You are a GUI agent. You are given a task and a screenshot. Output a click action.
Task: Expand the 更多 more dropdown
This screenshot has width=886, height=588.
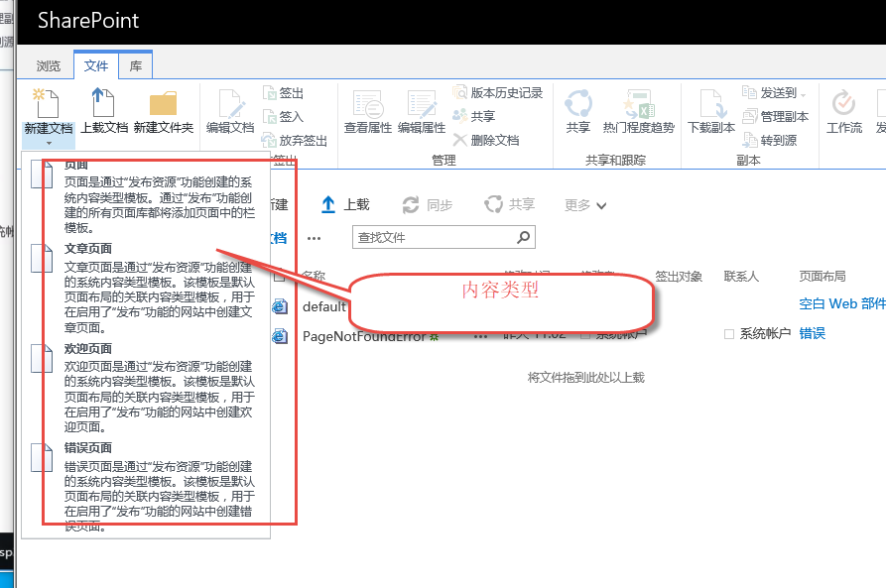(x=585, y=205)
